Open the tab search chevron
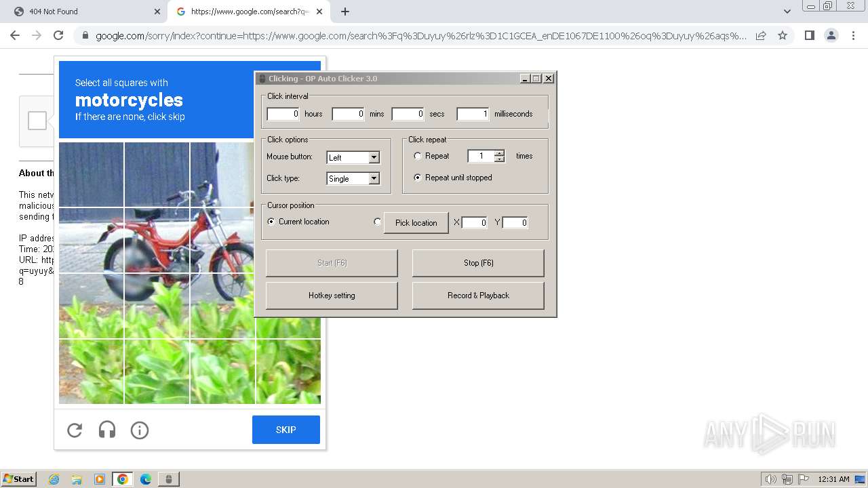Viewport: 868px width, 488px height. 787,12
